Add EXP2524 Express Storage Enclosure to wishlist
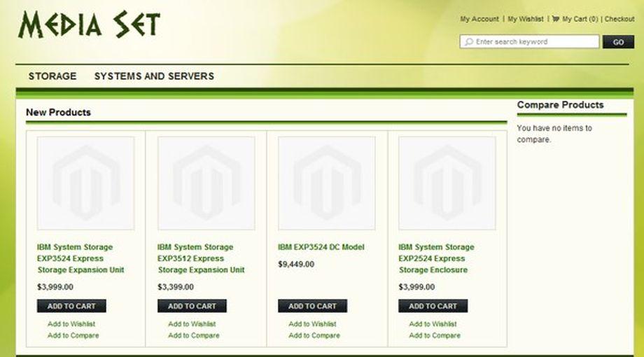This screenshot has height=357, width=644. 433,324
